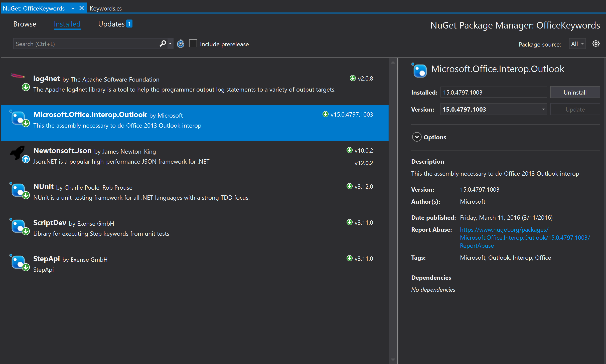
Task: Click the installed arrow icon beside StepApi v3.11.0
Action: [349, 258]
